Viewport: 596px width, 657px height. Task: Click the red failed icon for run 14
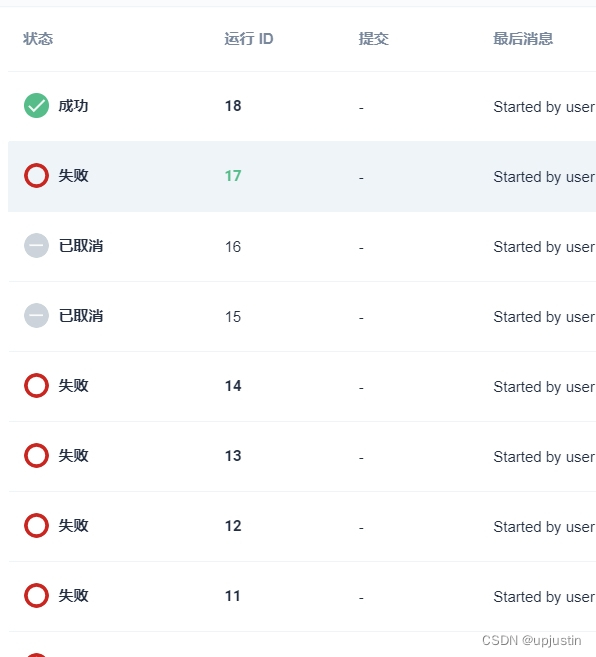(36, 385)
